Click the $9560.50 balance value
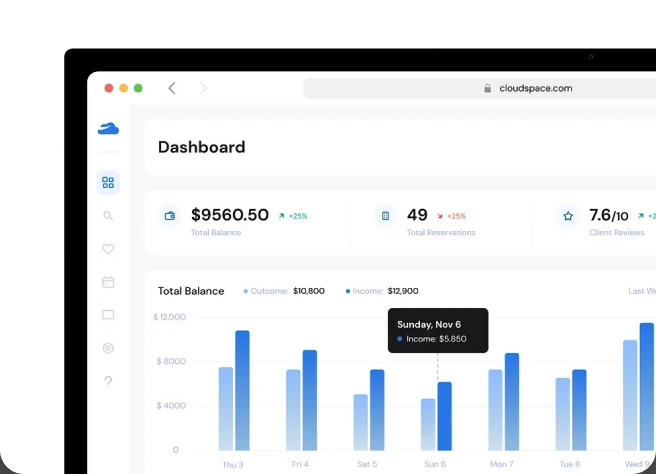Viewport: 656px width, 474px height. coord(230,215)
